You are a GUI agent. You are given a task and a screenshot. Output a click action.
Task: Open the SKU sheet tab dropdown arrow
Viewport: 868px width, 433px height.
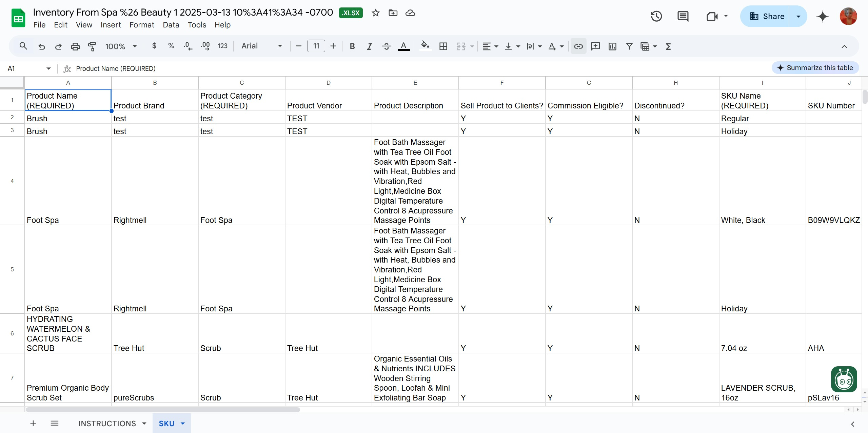click(183, 423)
